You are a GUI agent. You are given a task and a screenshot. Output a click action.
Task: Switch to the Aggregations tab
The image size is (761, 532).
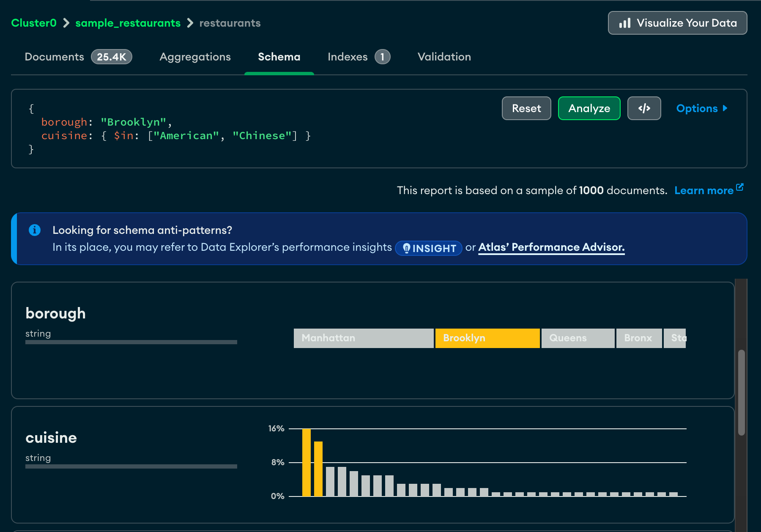point(195,57)
